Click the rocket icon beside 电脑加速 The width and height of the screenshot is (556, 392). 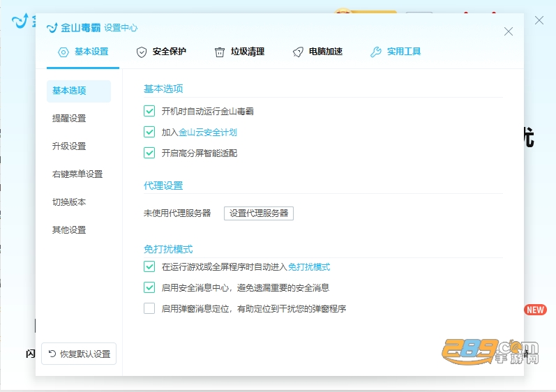pyautogui.click(x=298, y=52)
